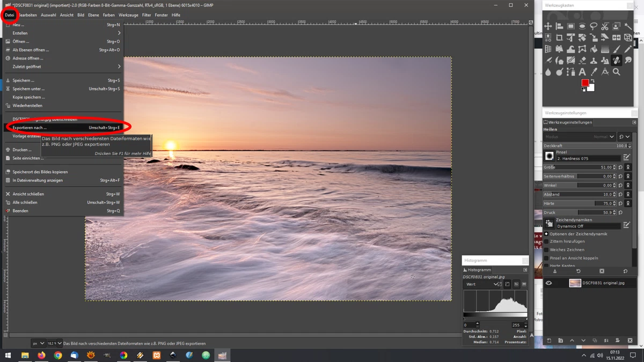Open the Filter menu

(x=147, y=15)
